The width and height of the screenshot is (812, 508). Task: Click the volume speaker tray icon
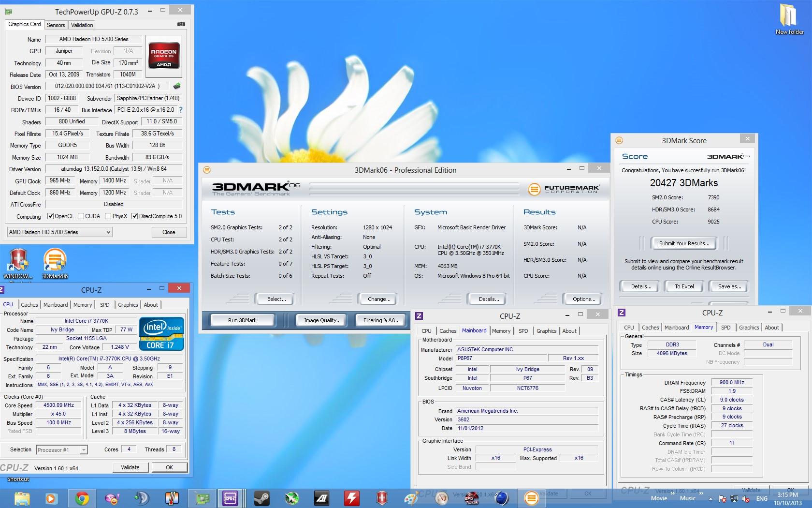[746, 499]
